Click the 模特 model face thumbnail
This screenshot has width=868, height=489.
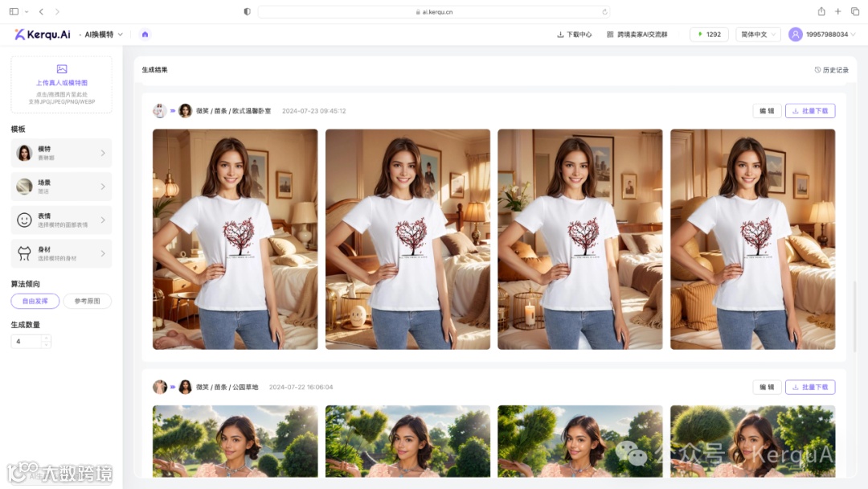(x=24, y=153)
